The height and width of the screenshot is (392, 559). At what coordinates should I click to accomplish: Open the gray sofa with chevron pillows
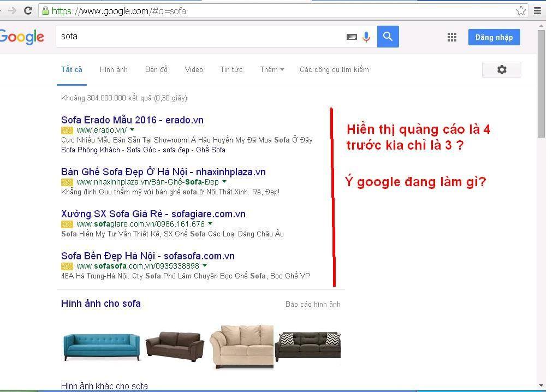308,347
